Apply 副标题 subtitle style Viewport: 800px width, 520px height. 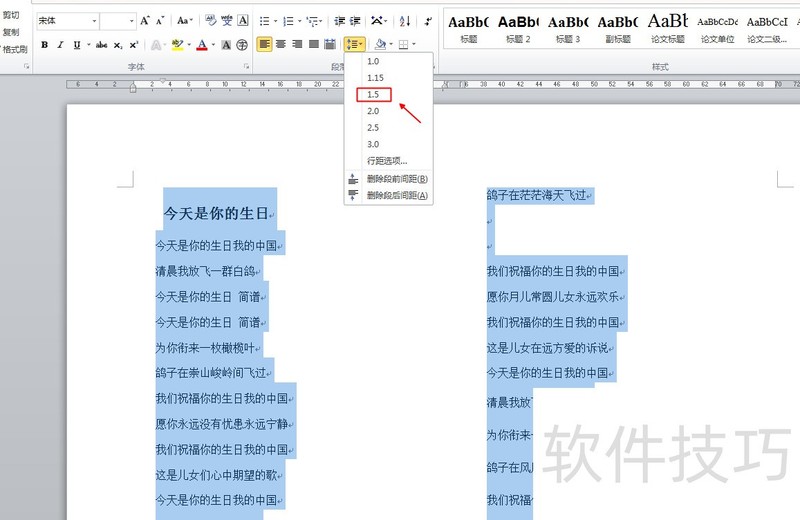[x=618, y=29]
